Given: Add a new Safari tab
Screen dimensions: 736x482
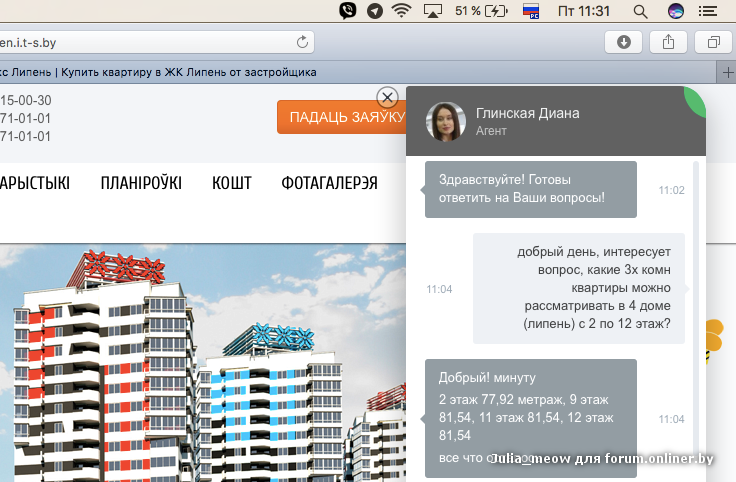Looking at the screenshot, I should [x=727, y=73].
